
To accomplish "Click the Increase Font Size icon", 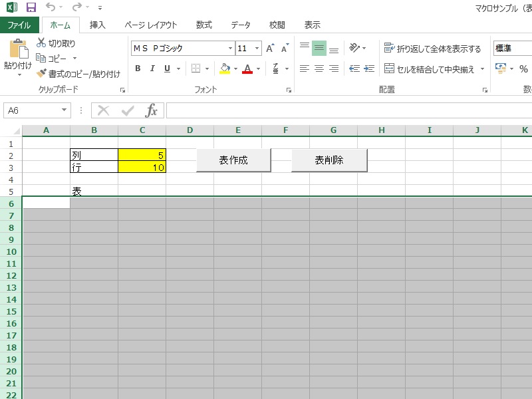I will (x=270, y=49).
